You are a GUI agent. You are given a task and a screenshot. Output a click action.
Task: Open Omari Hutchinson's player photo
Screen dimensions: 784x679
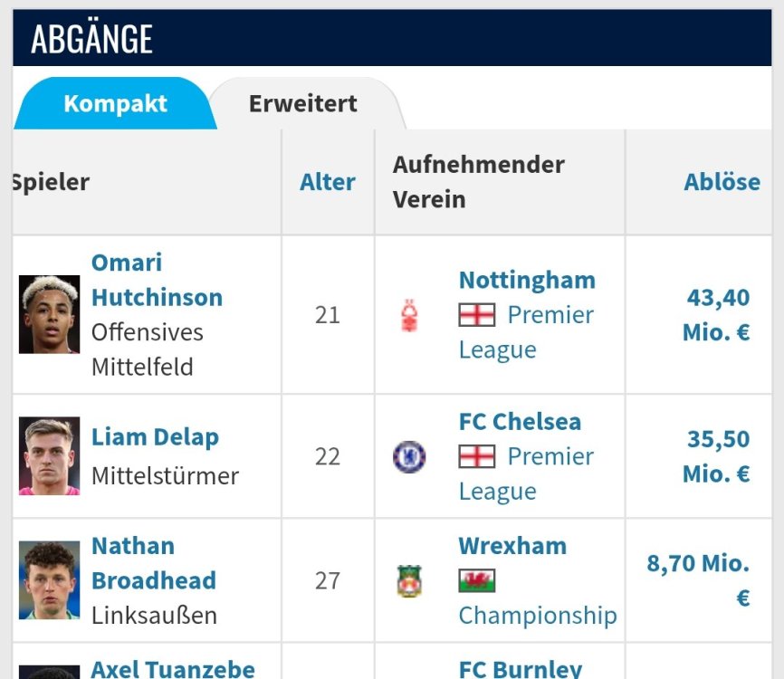49,315
